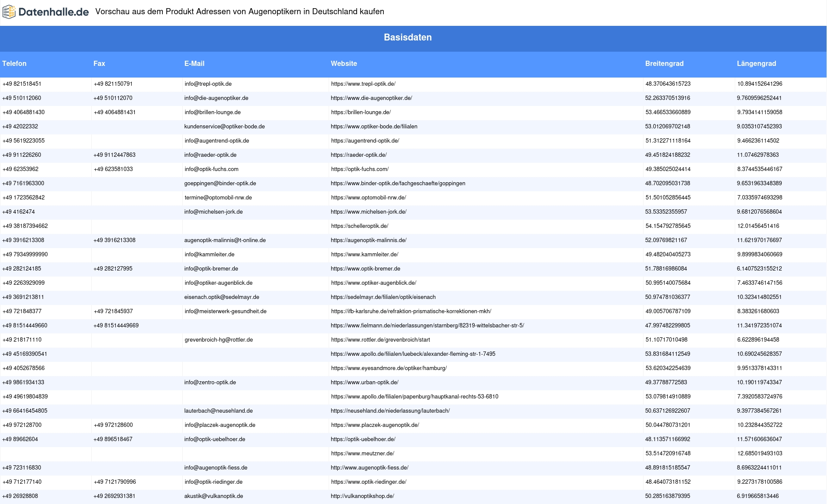Open website https://www.trepl-optik.de/
The width and height of the screenshot is (827, 504).
(363, 84)
